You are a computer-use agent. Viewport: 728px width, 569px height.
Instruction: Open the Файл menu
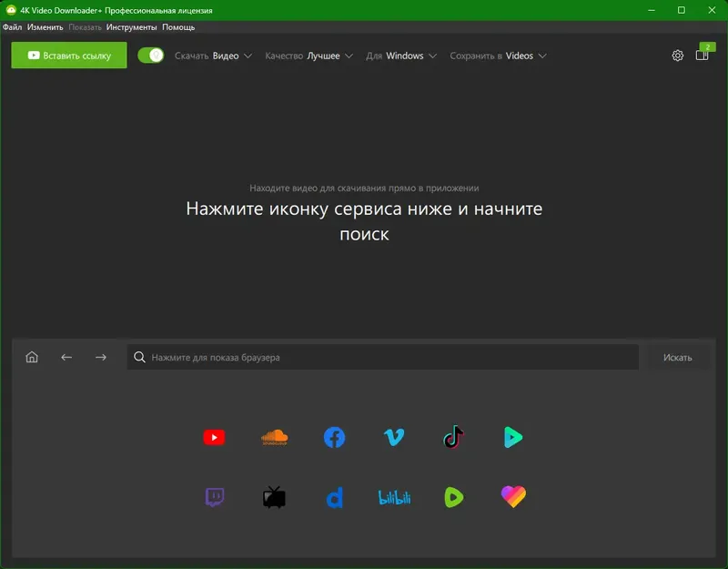14,27
